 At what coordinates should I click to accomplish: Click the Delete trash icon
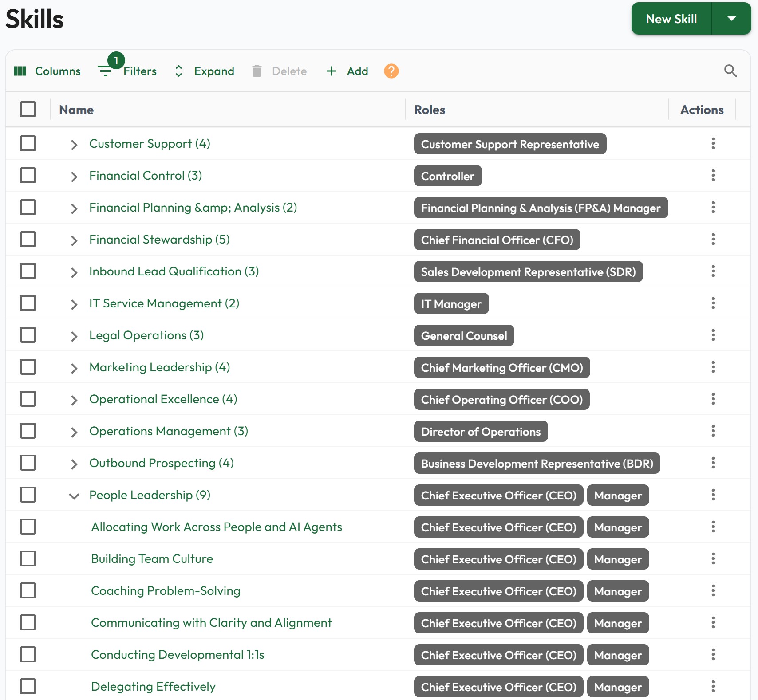pyautogui.click(x=256, y=71)
